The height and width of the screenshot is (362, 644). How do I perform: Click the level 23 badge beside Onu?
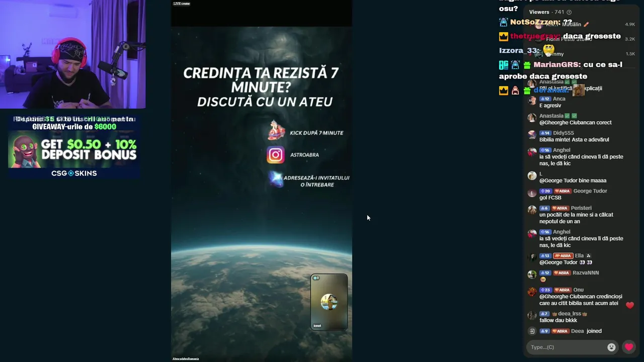(545, 290)
